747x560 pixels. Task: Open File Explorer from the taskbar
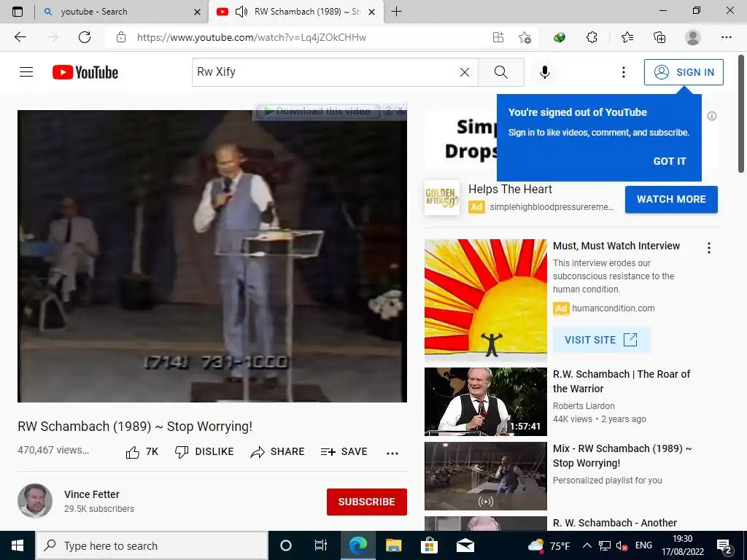point(393,545)
